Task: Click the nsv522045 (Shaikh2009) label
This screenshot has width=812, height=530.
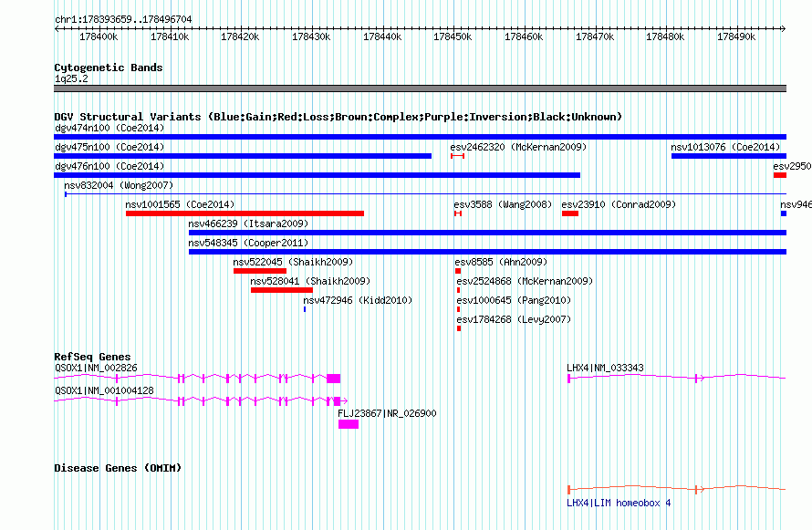Action: coord(293,262)
